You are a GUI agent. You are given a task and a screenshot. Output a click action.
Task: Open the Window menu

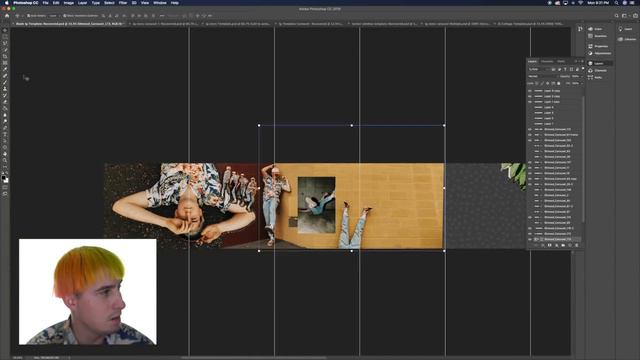click(160, 2)
